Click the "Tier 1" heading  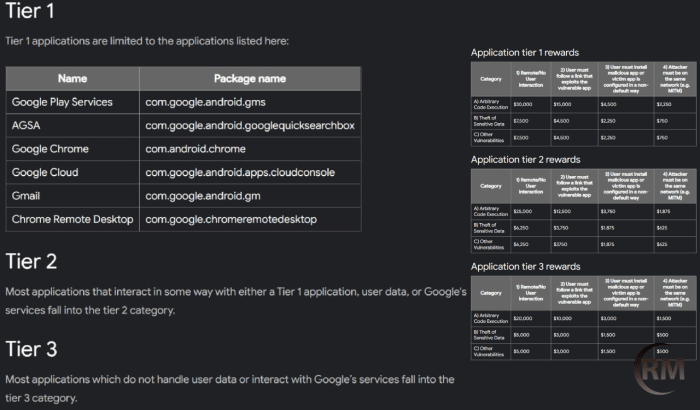[30, 11]
